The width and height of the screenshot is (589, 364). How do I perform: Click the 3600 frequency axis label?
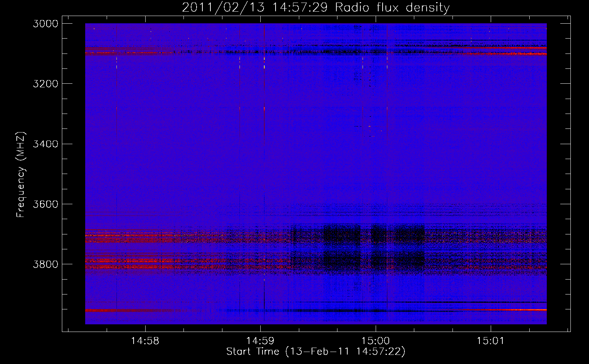pyautogui.click(x=46, y=204)
